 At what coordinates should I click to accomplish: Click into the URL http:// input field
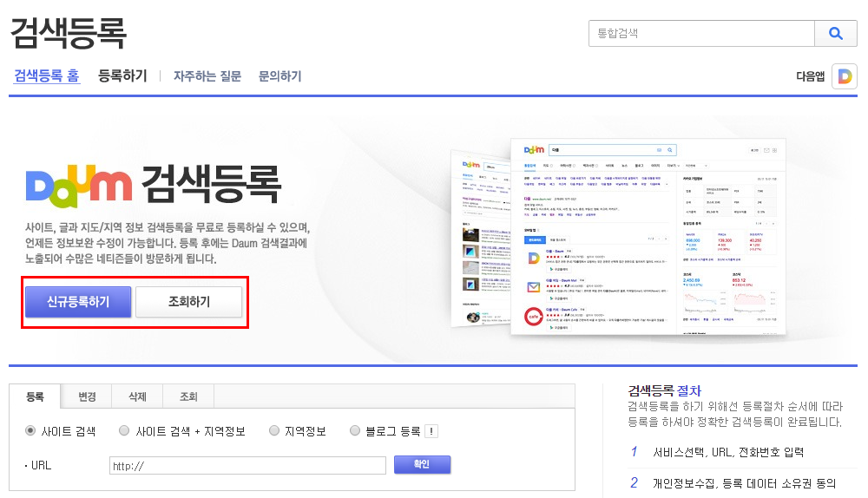tap(247, 466)
